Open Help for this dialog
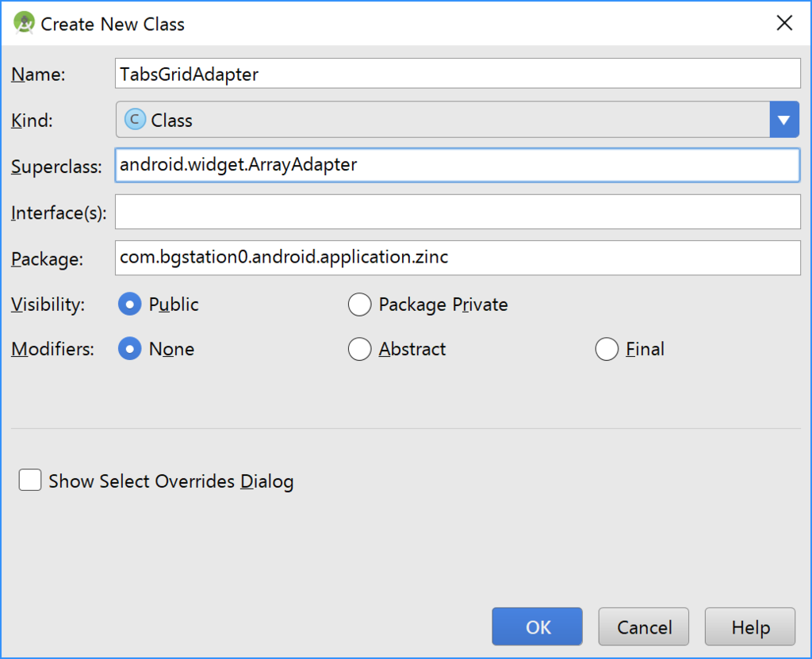Viewport: 812px width, 659px height. (x=750, y=627)
